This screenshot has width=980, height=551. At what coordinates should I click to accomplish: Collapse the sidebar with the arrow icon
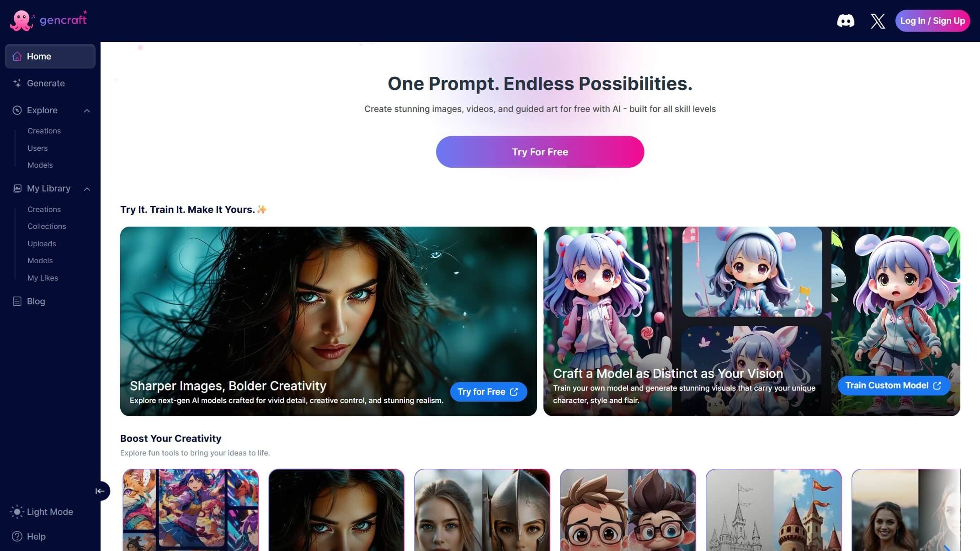click(x=100, y=491)
